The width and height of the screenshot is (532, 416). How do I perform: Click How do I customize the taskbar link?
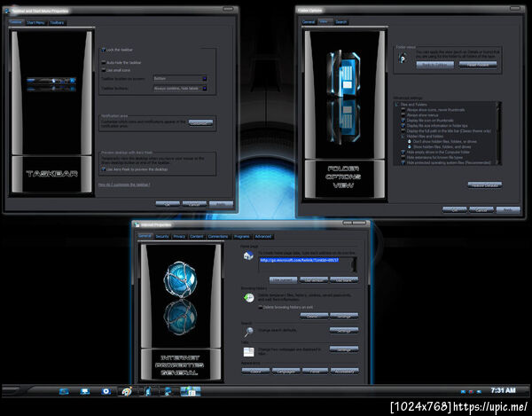[x=124, y=184]
